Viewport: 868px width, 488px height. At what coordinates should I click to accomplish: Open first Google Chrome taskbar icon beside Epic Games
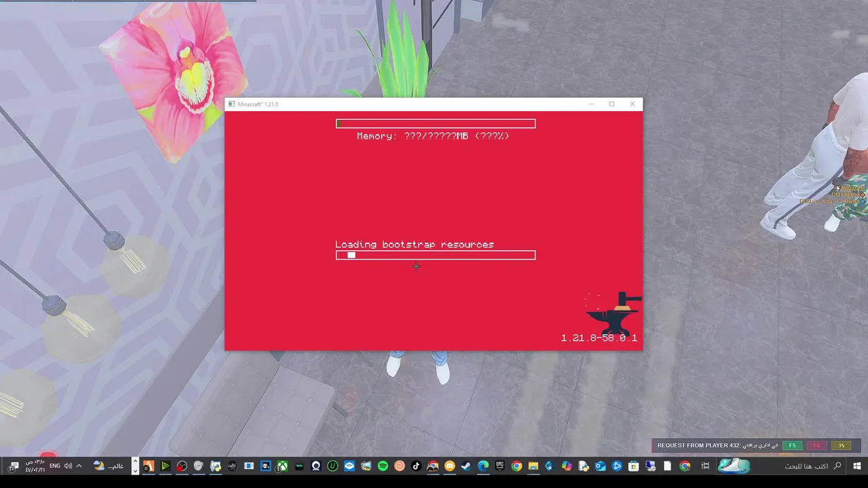click(517, 466)
